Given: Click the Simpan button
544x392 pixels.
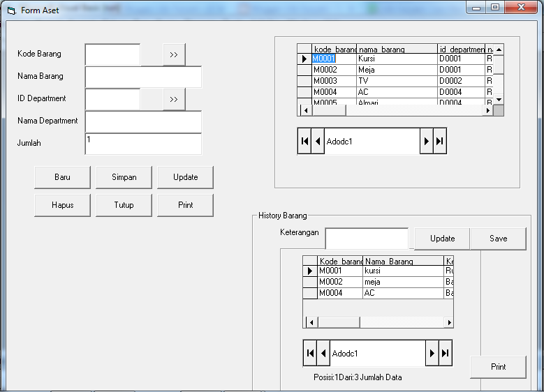Looking at the screenshot, I should pos(124,177).
